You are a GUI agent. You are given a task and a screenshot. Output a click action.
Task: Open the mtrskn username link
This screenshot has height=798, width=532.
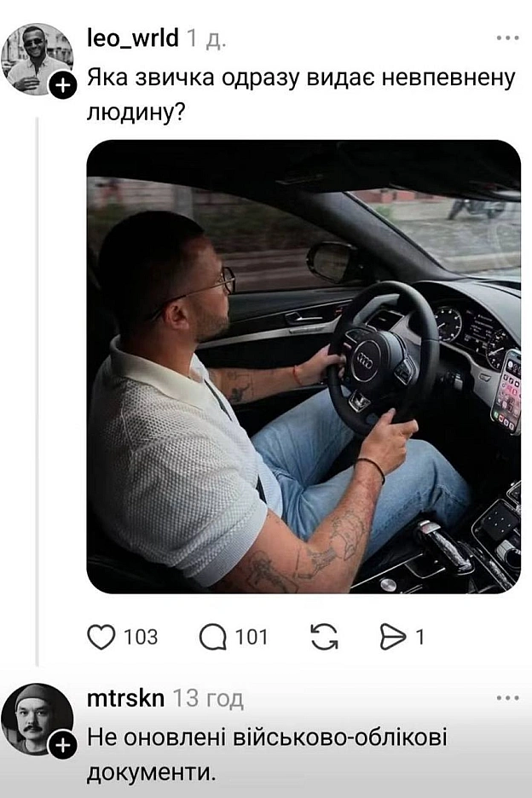click(x=125, y=698)
